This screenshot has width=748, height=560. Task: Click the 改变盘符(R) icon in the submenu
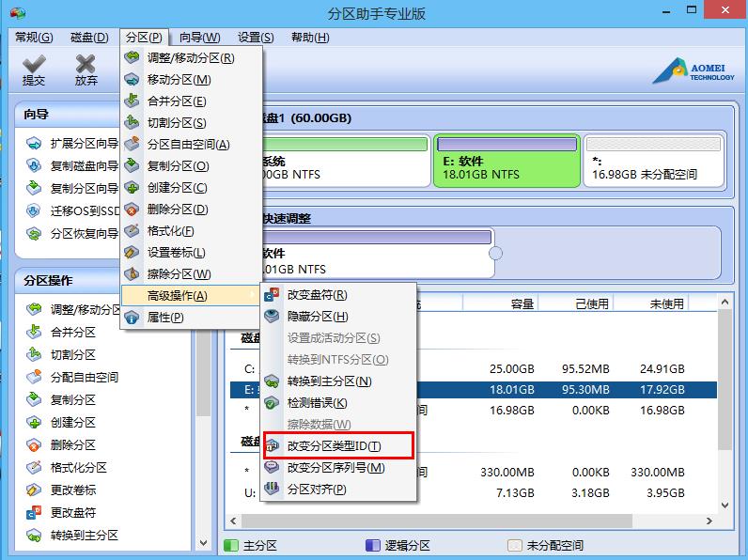pyautogui.click(x=272, y=295)
